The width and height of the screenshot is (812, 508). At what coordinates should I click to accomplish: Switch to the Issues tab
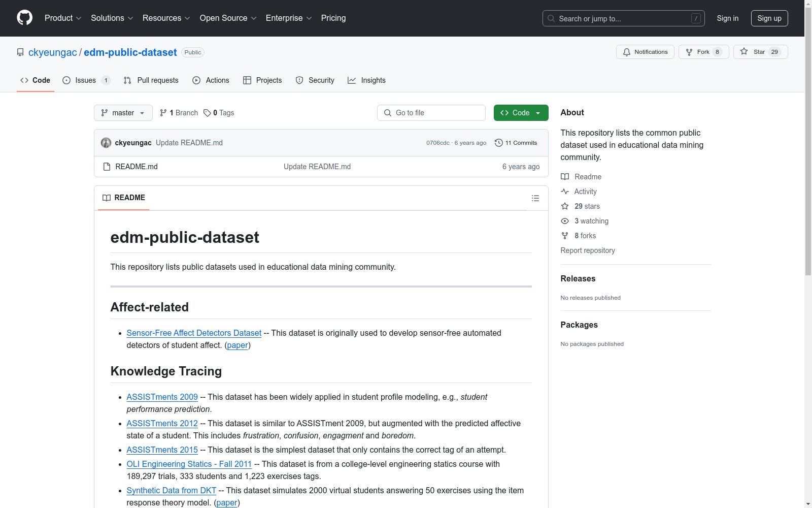[86, 80]
